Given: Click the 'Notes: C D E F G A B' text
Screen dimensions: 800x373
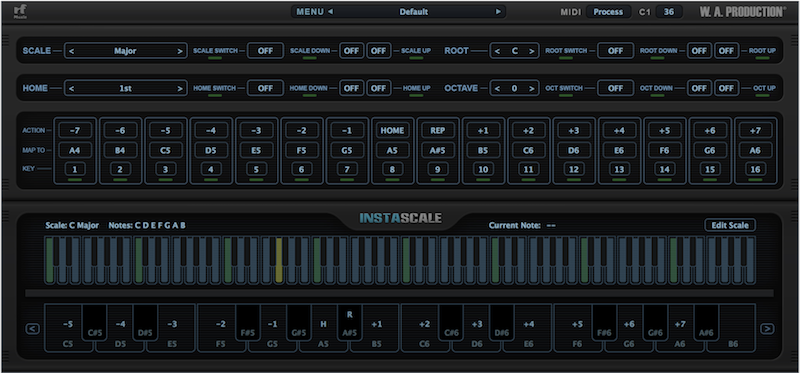Looking at the screenshot, I should [x=147, y=226].
